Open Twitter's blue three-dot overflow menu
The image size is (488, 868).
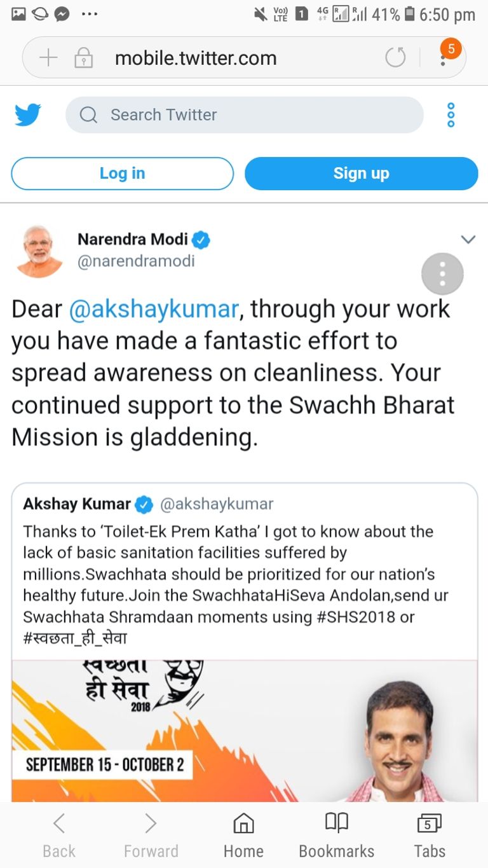coord(451,115)
